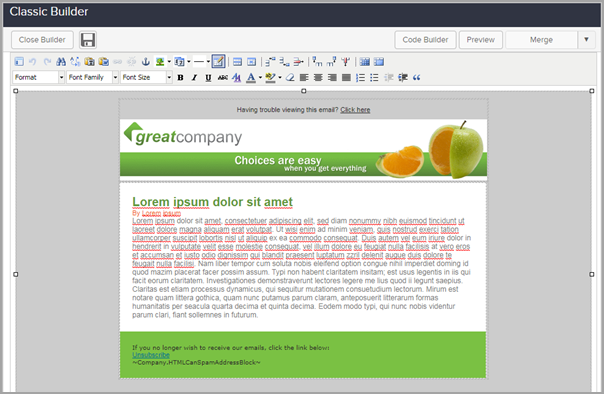
Task: Toggle Strikethrough ABC formatting
Action: click(222, 78)
